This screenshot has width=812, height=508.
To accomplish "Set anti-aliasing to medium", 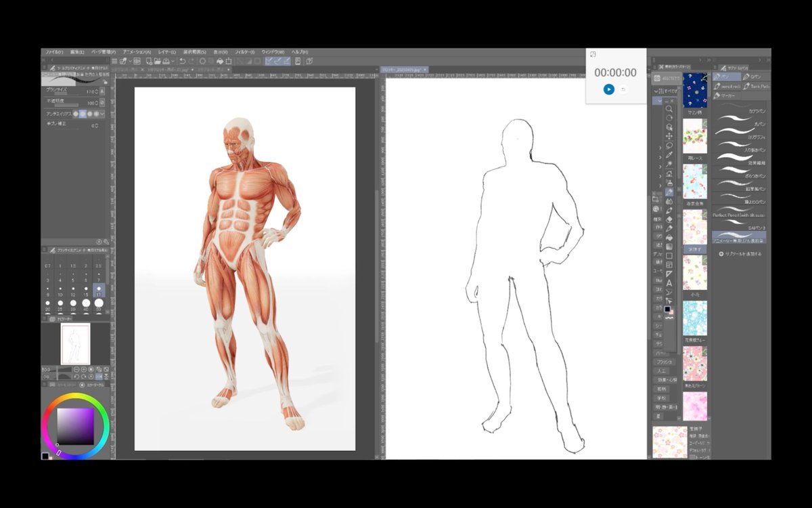I will (x=90, y=114).
